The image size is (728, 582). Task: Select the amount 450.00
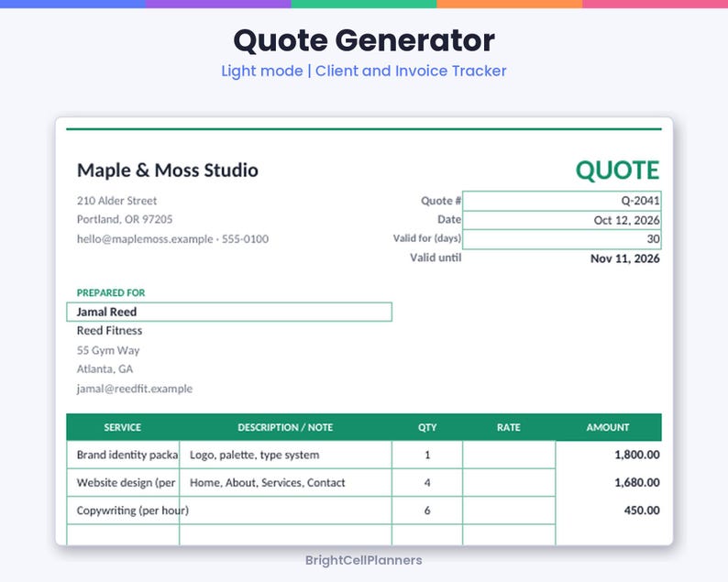click(642, 511)
